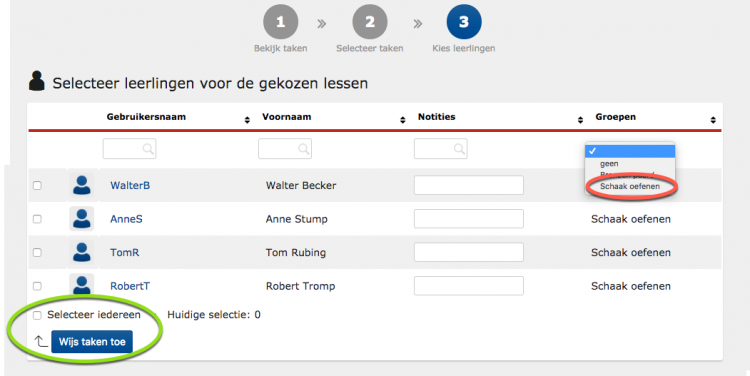The height and width of the screenshot is (376, 750).
Task: Click WalterB's user avatar icon
Action: [82, 185]
